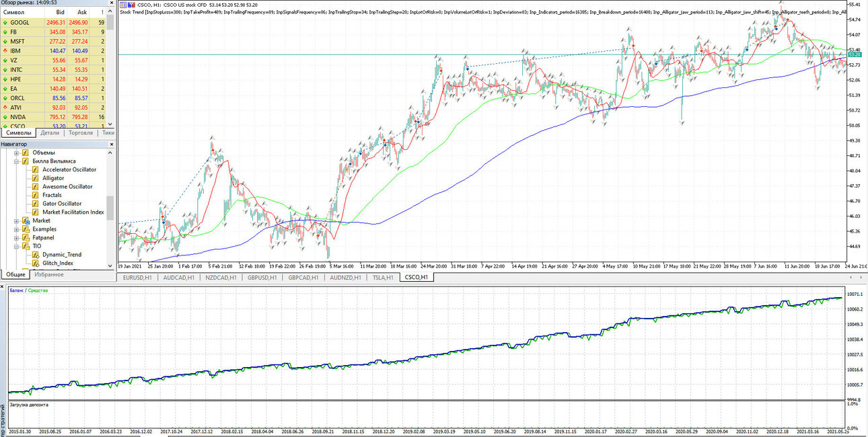This screenshot has width=868, height=437.
Task: Click the green arrow beside MSFT
Action: (5, 41)
